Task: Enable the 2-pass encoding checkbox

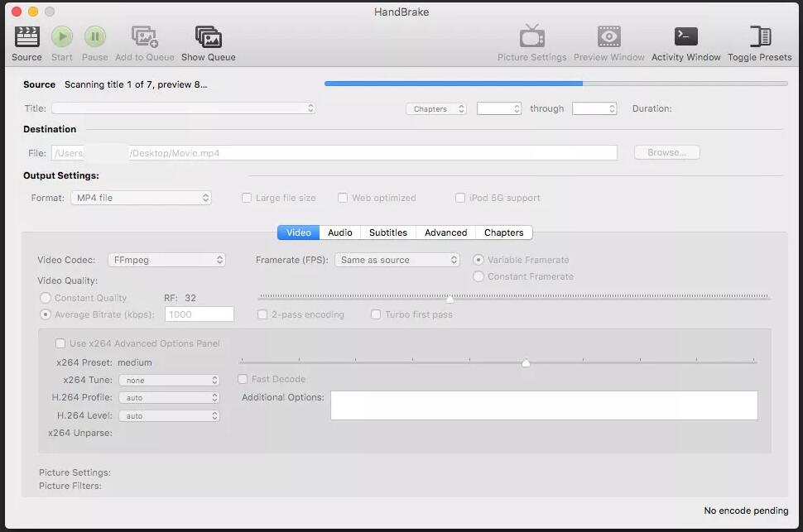Action: click(x=262, y=314)
